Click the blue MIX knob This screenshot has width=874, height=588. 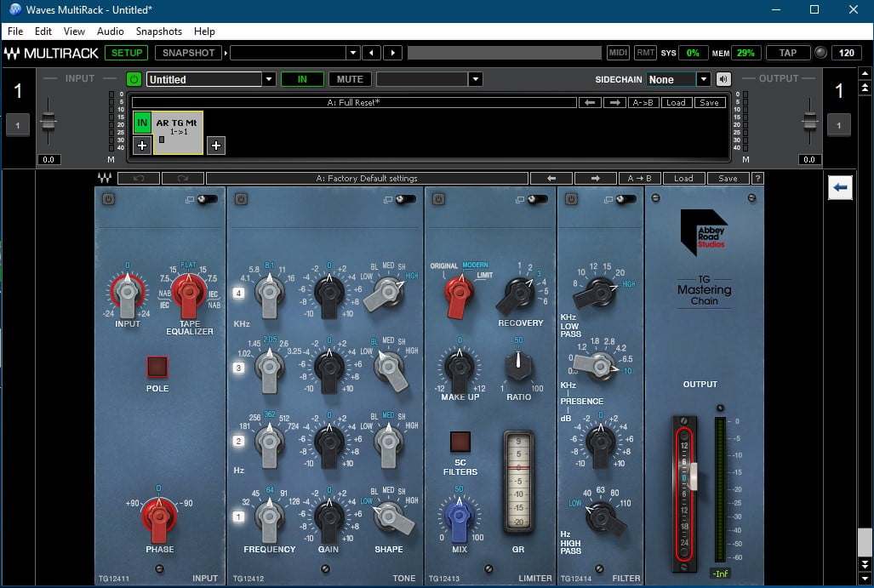460,517
